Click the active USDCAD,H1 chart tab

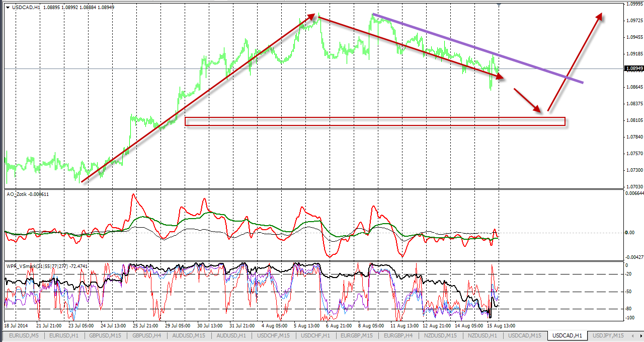[567, 335]
